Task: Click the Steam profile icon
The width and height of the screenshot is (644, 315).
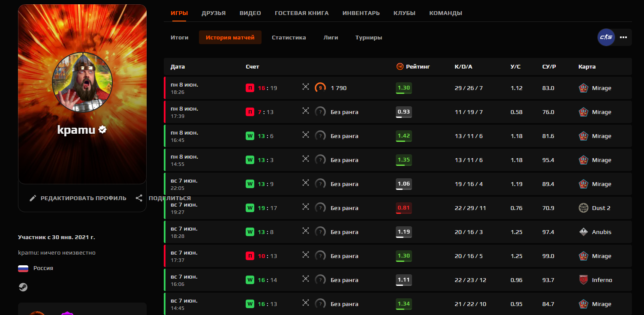Action: tap(23, 287)
